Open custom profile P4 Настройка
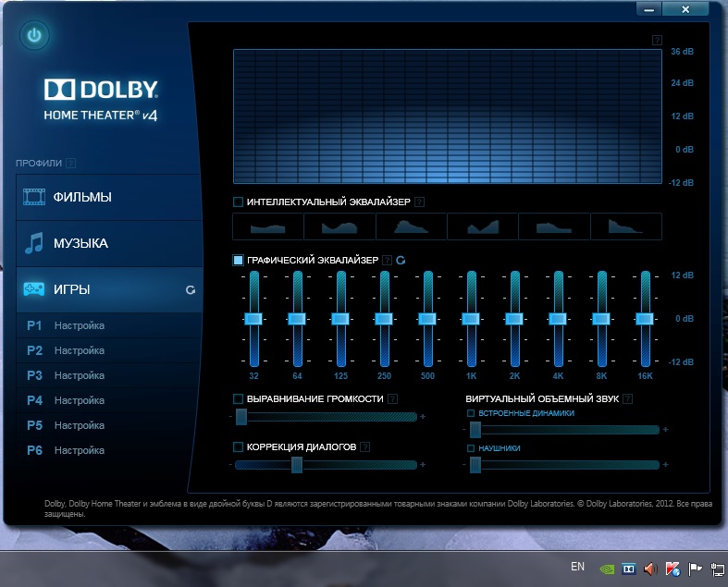 109,400
